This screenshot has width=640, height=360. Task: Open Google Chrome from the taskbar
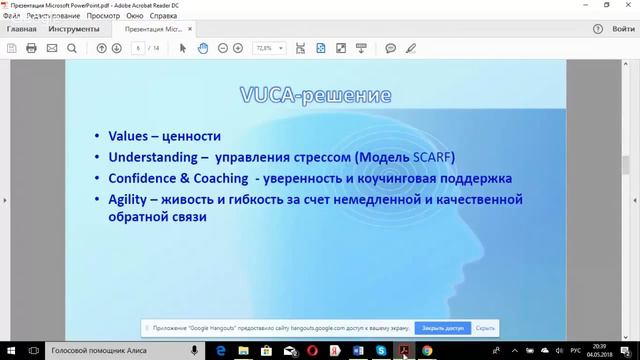click(427, 351)
